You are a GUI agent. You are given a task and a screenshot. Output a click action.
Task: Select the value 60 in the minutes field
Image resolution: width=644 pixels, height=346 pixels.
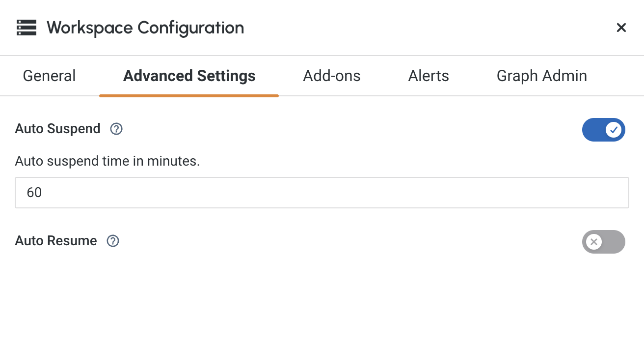pyautogui.click(x=34, y=193)
